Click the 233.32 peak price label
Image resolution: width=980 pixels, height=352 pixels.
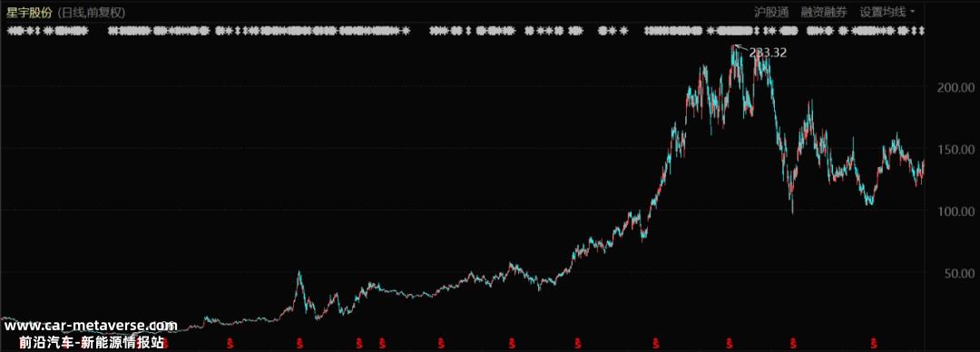pos(769,54)
